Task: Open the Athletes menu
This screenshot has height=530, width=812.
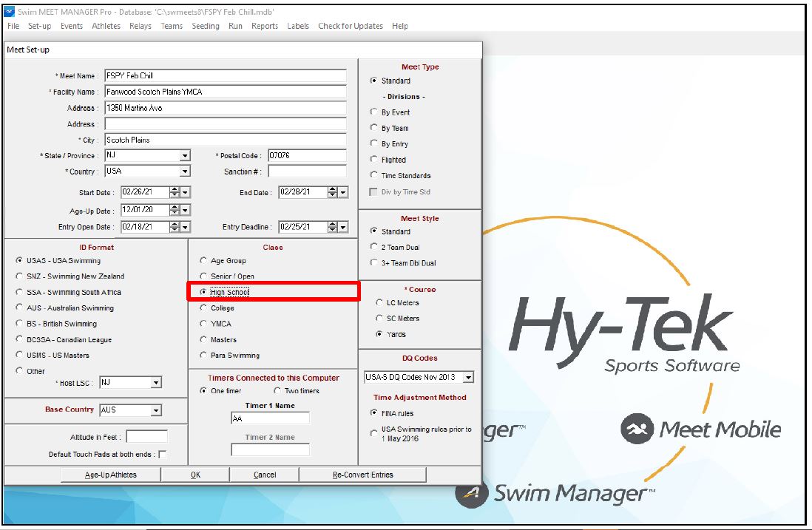Action: point(106,26)
